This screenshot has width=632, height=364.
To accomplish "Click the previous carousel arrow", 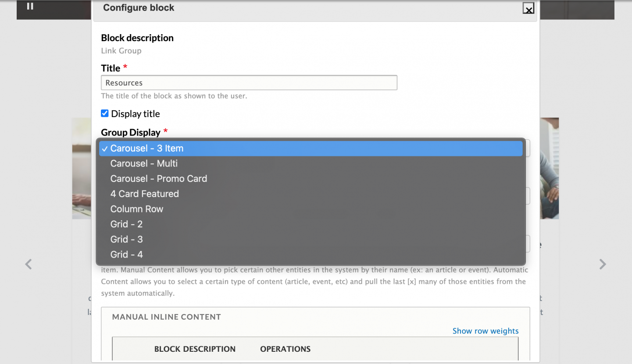I will coord(28,264).
